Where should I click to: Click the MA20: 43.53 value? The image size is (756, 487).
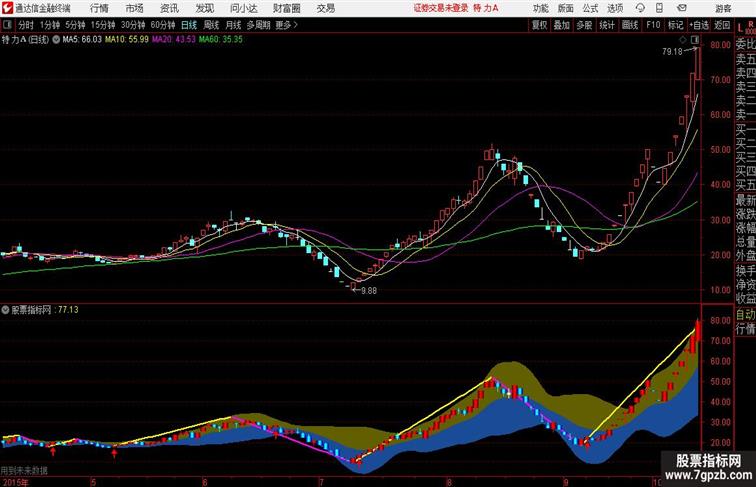click(x=174, y=40)
